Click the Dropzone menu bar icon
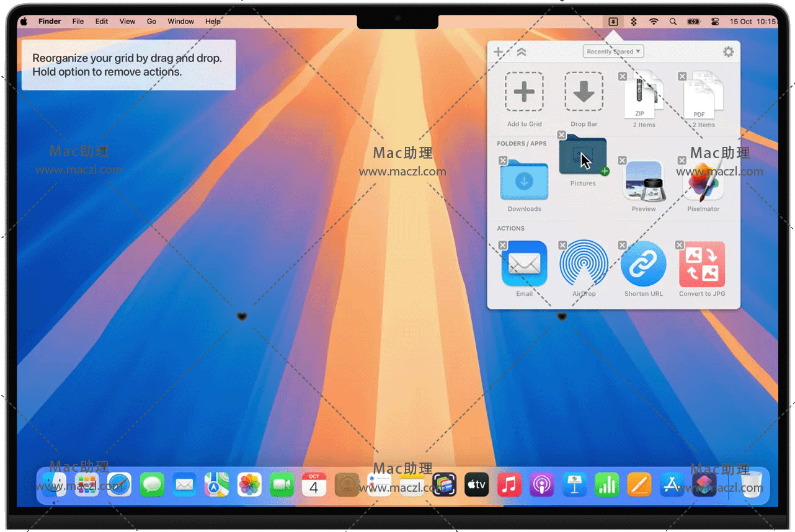This screenshot has height=532, width=795. (613, 21)
